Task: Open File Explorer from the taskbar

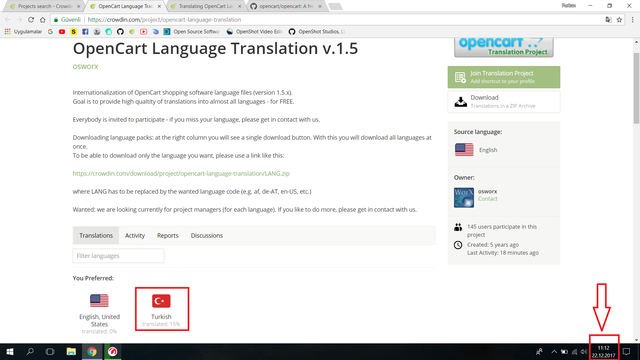Action: (71, 351)
